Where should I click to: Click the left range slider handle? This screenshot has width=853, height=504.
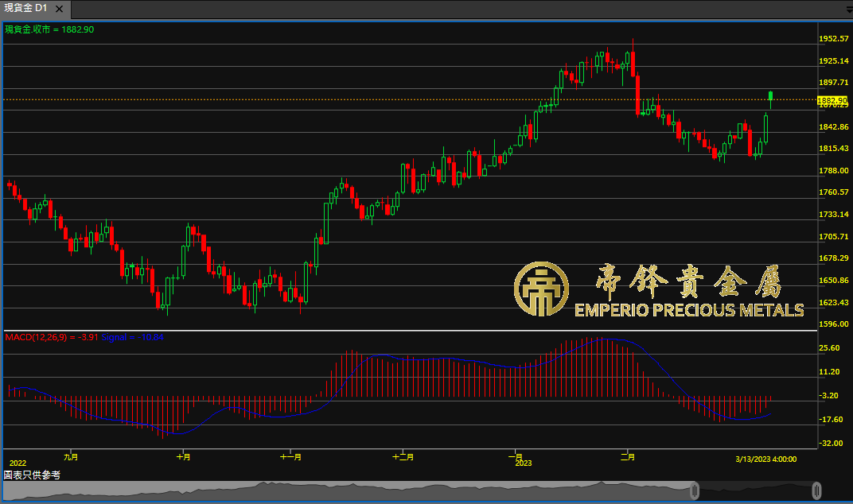(694, 490)
